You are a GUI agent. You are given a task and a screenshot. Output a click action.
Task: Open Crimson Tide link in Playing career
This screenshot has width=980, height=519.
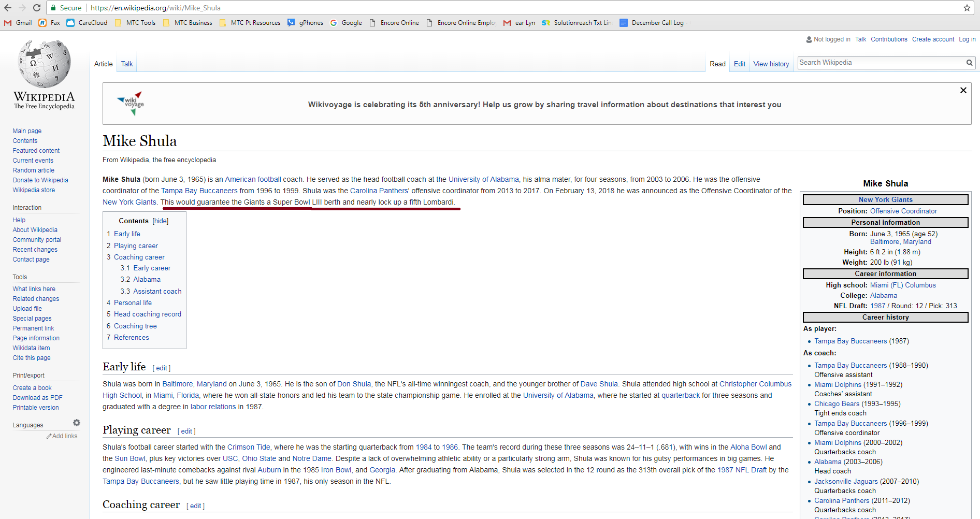tap(249, 448)
